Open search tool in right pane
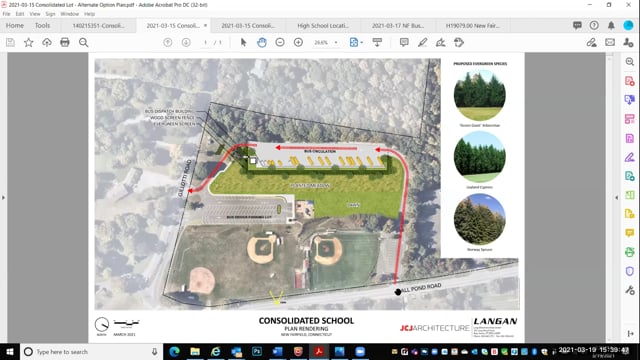Image resolution: width=640 pixels, height=360 pixels. click(629, 62)
